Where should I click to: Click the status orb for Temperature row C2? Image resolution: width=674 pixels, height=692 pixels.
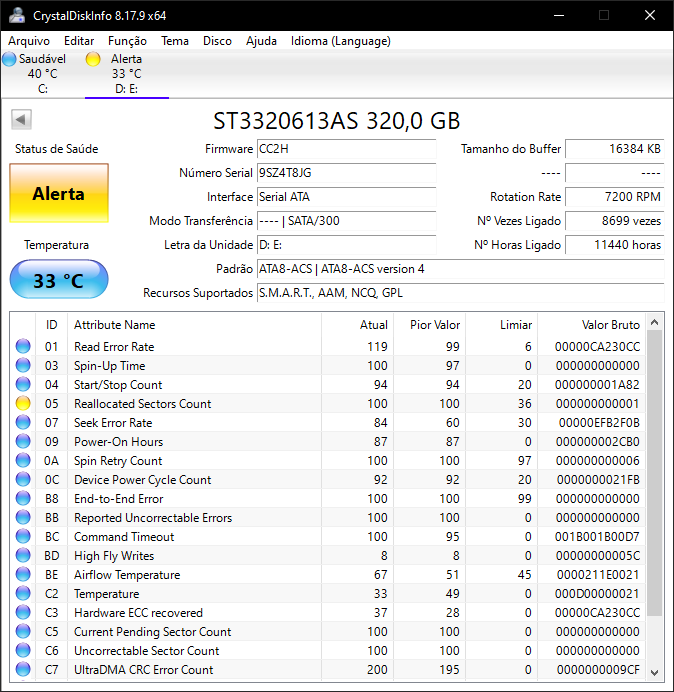pyautogui.click(x=23, y=593)
